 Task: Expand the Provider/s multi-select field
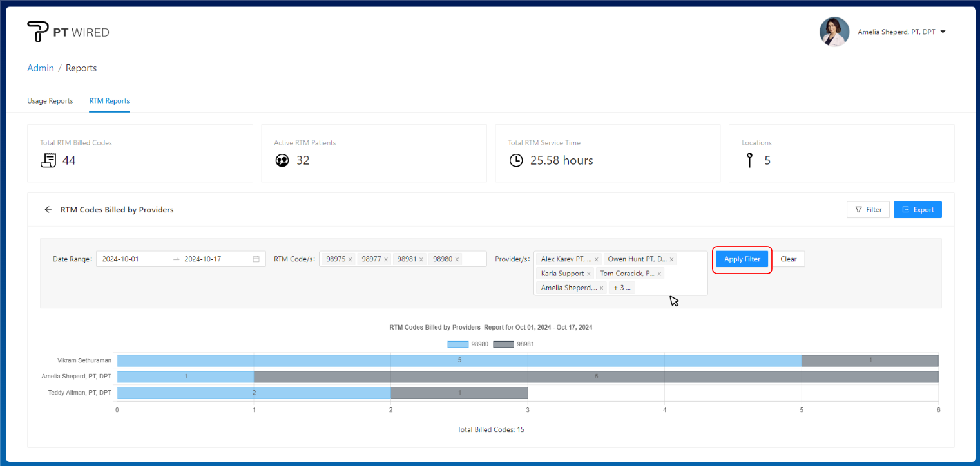pos(670,288)
